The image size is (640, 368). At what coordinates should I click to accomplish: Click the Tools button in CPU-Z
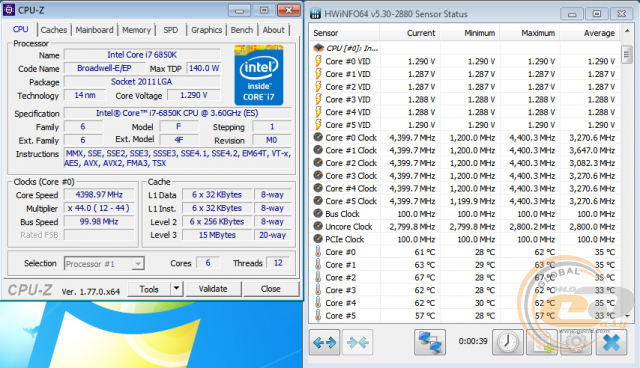pyautogui.click(x=149, y=289)
